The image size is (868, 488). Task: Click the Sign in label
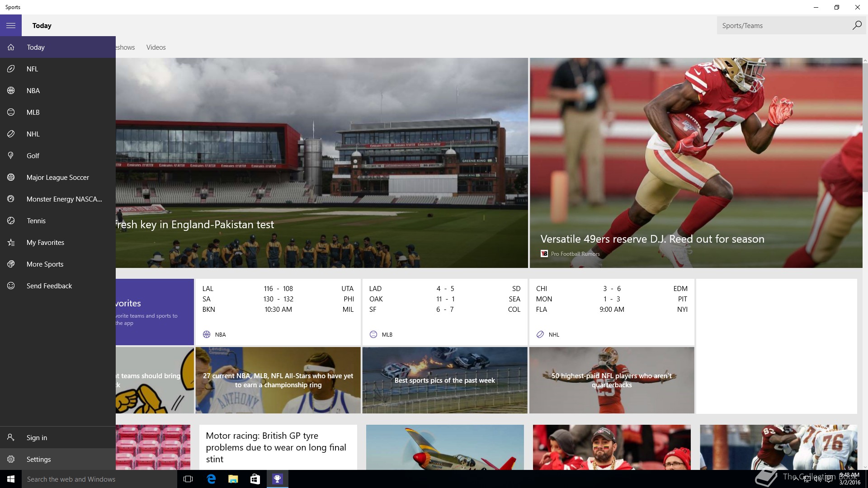(37, 437)
